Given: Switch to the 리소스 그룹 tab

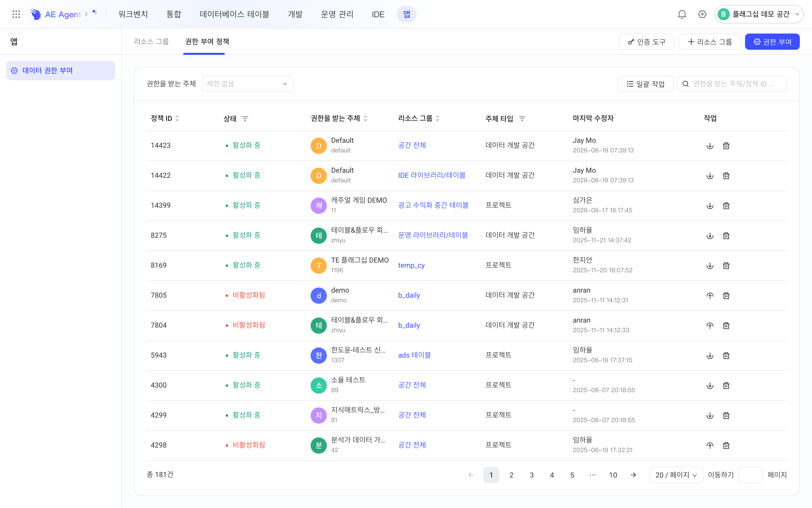Looking at the screenshot, I should 151,41.
